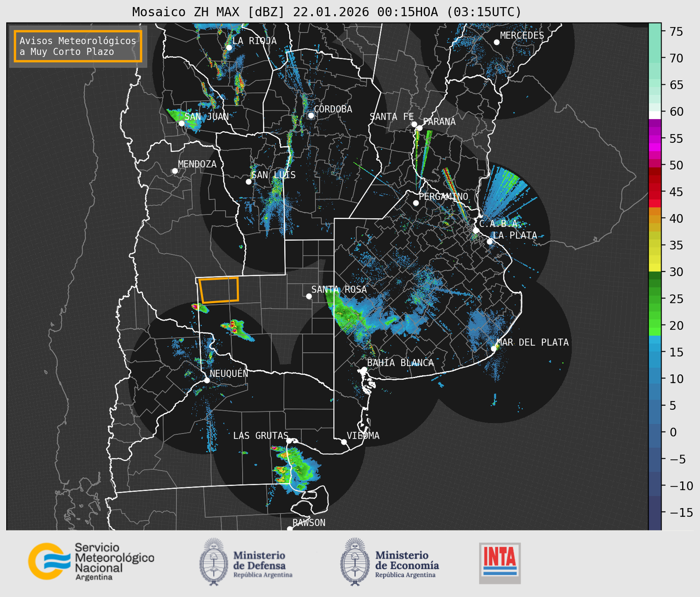700x597 pixels.
Task: Select the Mercedes city marker dot
Action: point(496,42)
